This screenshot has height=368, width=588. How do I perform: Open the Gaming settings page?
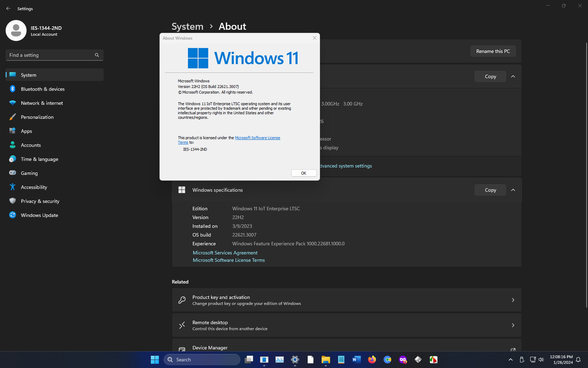pyautogui.click(x=55, y=173)
